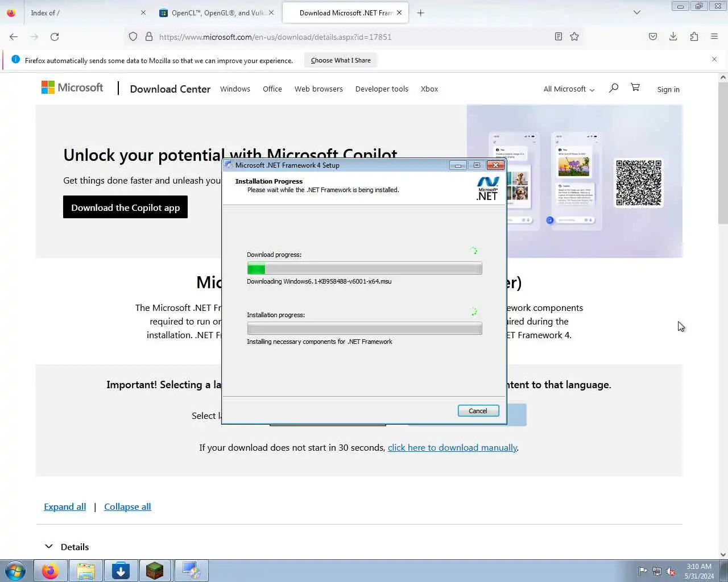Click the search magnifier on Microsoft site
This screenshot has height=582, width=728.
[x=613, y=88]
